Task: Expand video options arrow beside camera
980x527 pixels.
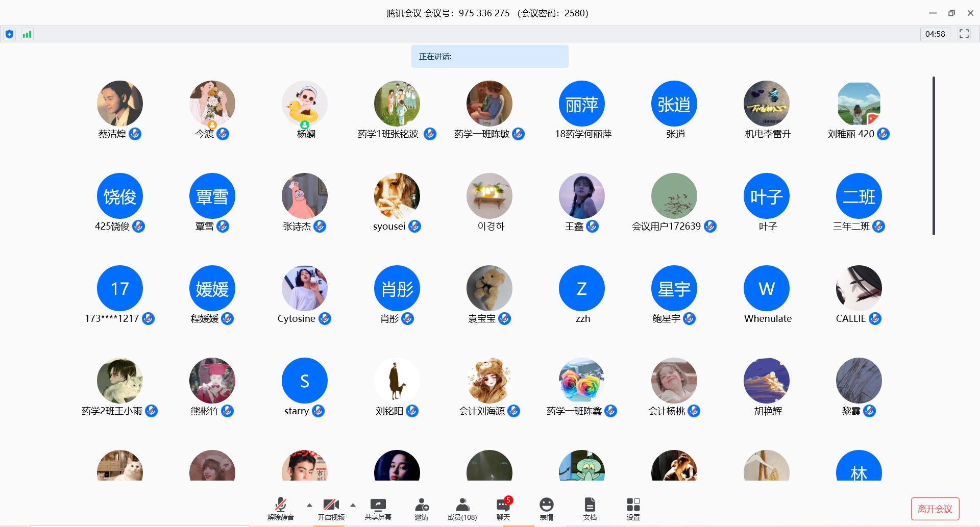Action: 353,505
